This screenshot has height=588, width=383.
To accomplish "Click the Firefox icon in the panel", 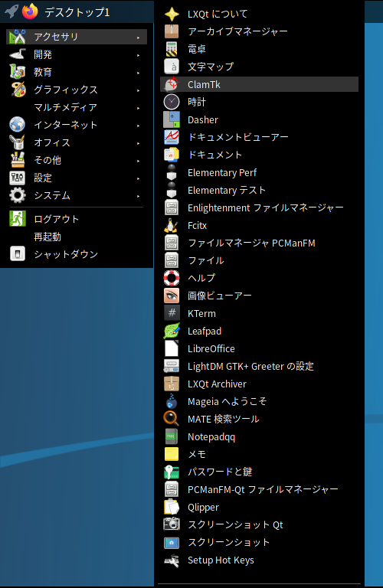I will pos(30,11).
